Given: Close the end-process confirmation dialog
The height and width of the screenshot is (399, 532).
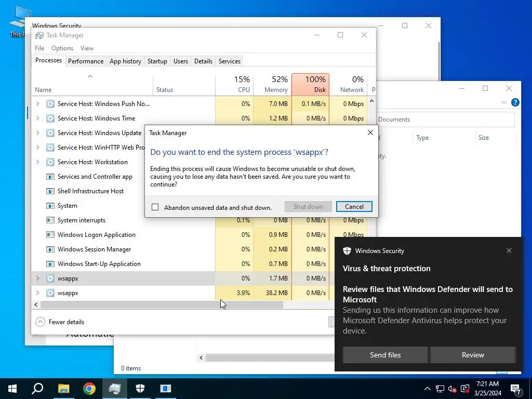Looking at the screenshot, I should pyautogui.click(x=370, y=132).
